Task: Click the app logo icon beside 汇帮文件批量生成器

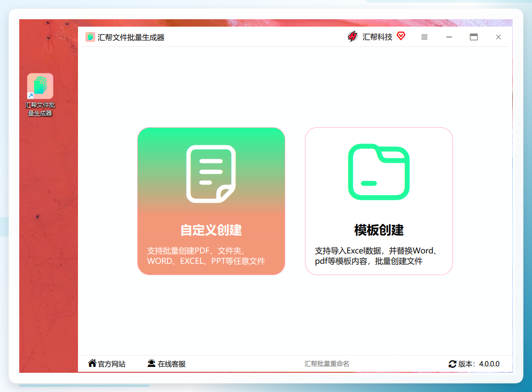Action: click(x=90, y=37)
